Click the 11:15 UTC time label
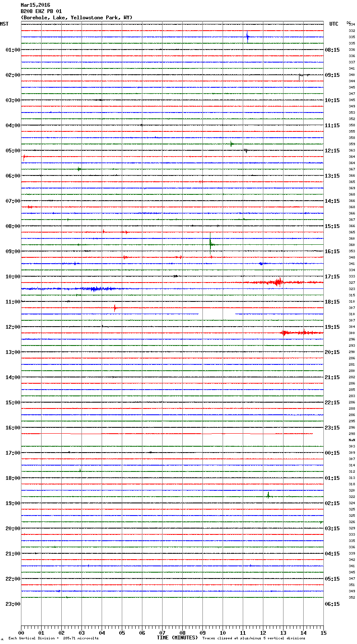 332,126
